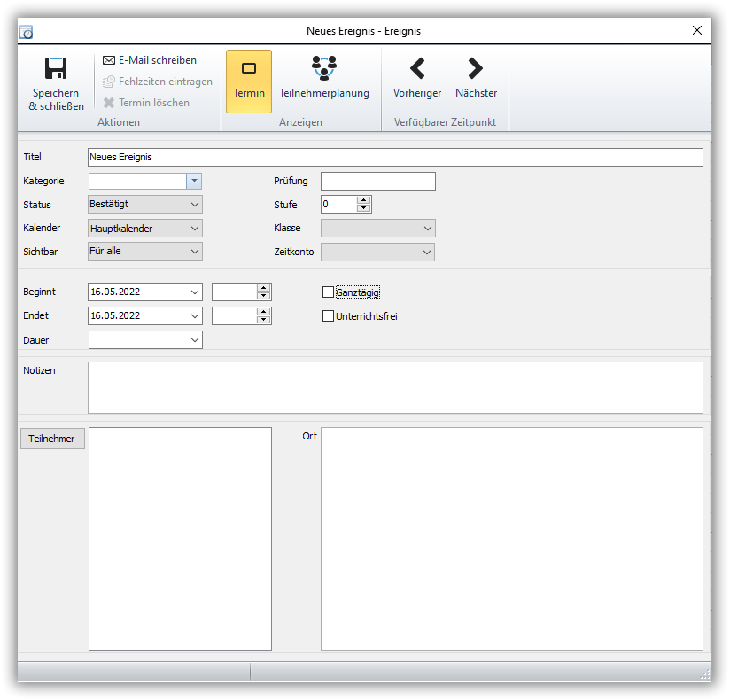Expand the Sichtbar dropdown Für alle
The image size is (730, 700).
click(195, 251)
